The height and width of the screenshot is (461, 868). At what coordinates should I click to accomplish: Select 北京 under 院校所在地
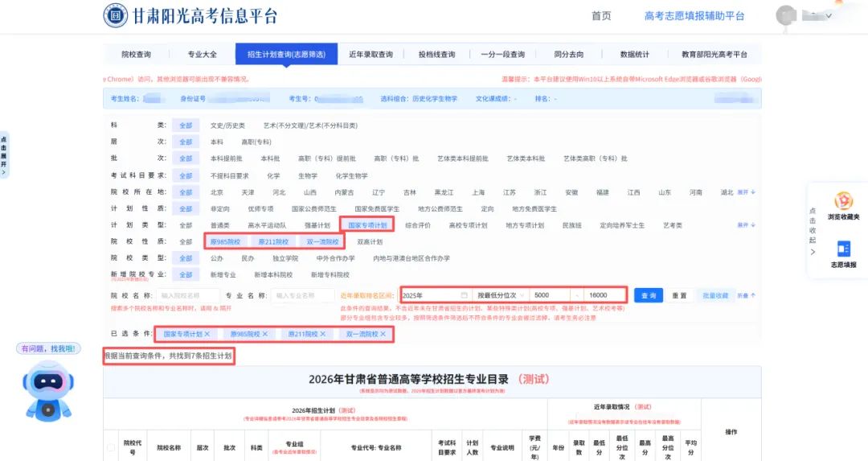[216, 192]
